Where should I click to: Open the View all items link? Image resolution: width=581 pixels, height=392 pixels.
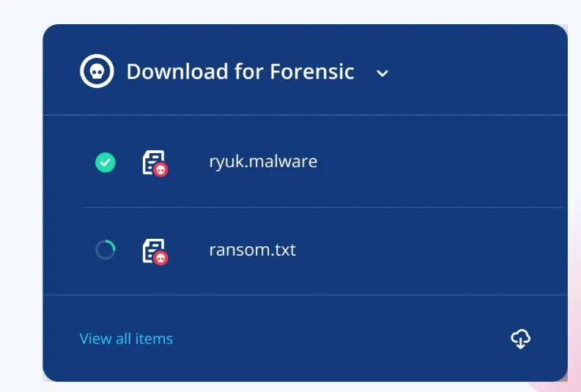(126, 339)
